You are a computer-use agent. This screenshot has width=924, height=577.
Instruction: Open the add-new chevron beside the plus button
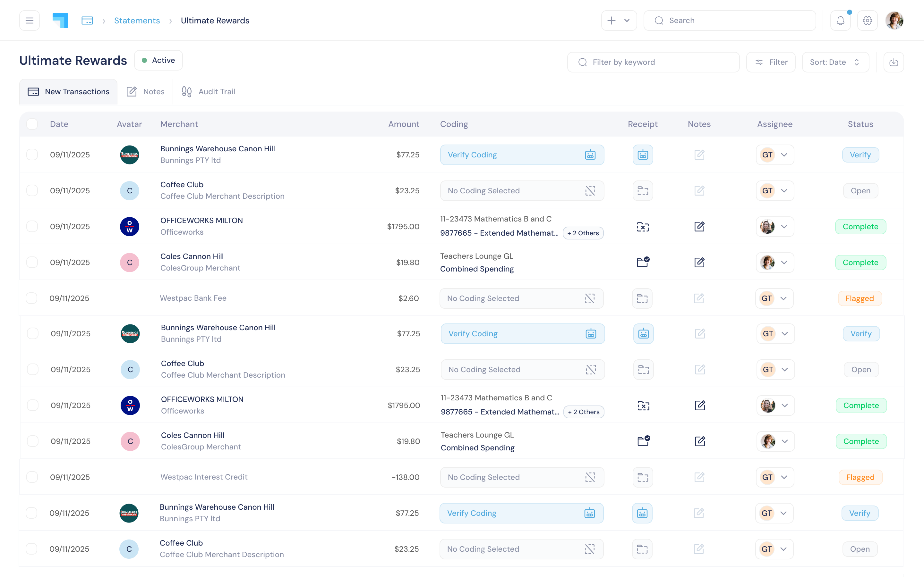click(x=626, y=20)
